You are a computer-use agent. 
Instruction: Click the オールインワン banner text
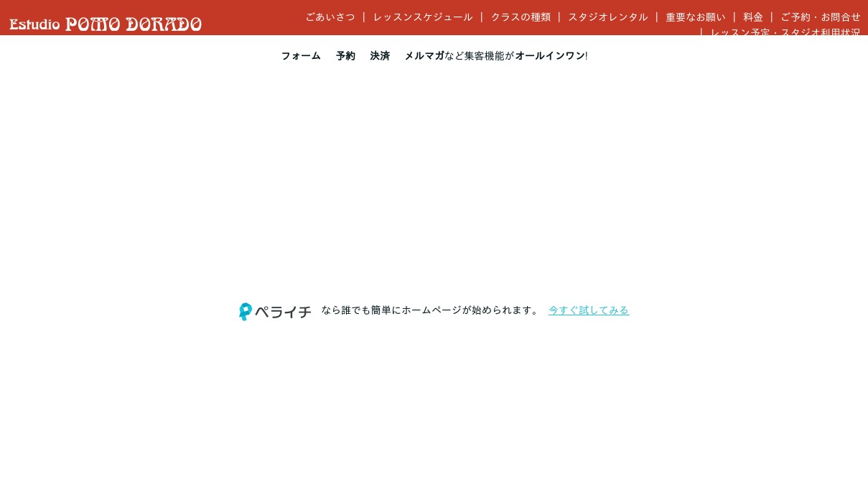549,56
